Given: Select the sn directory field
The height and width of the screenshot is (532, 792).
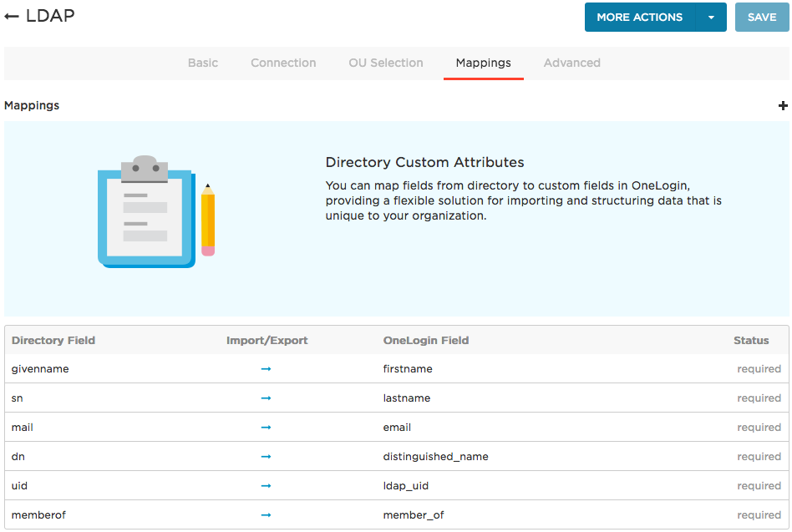Looking at the screenshot, I should coord(18,398).
